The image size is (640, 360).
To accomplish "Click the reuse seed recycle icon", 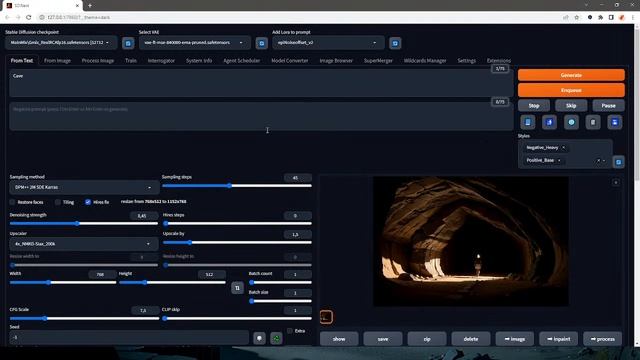I will click(x=276, y=338).
